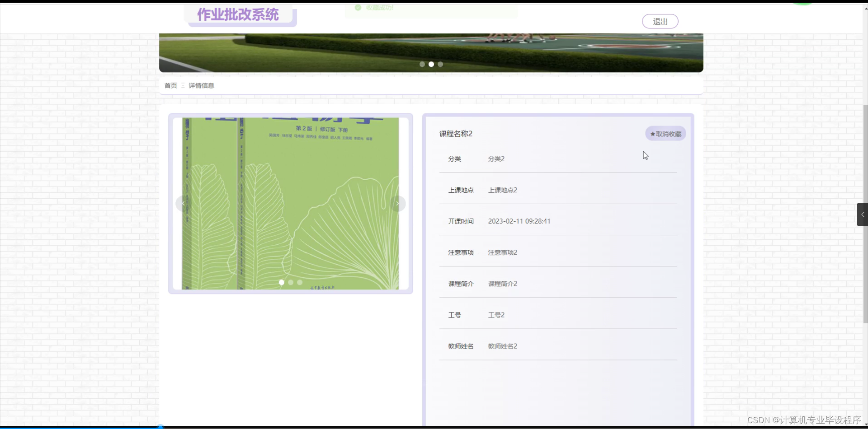This screenshot has height=429, width=868.
Task: Click the CSDN 计算机专业毕设程序 watermark link
Action: coord(805,420)
